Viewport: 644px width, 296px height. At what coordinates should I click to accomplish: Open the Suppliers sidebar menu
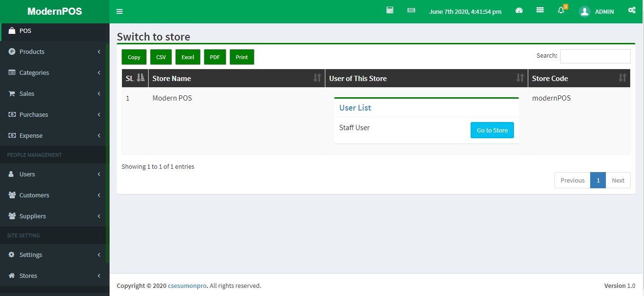55,216
